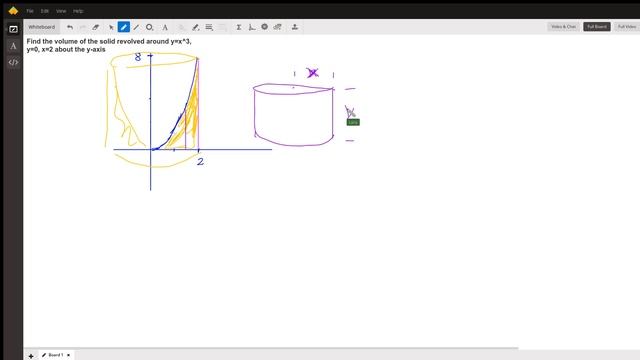Select the Text tool
The height and width of the screenshot is (360, 640).
pyautogui.click(x=165, y=27)
